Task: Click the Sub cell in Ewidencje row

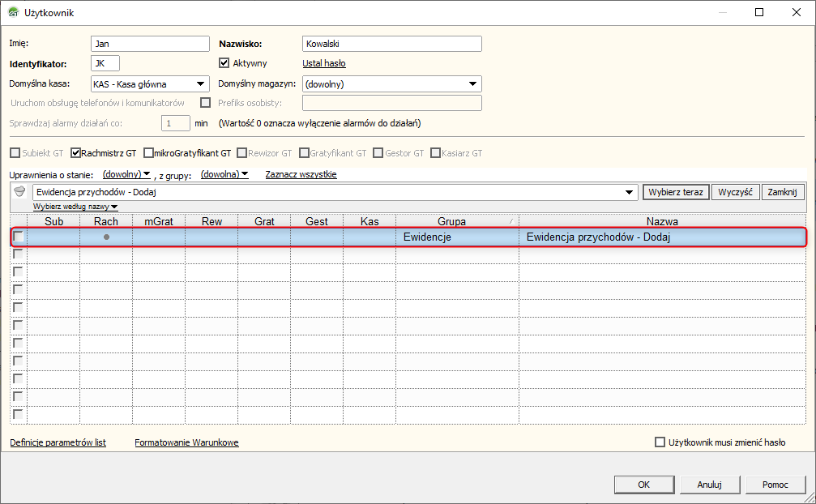Action: tap(53, 237)
